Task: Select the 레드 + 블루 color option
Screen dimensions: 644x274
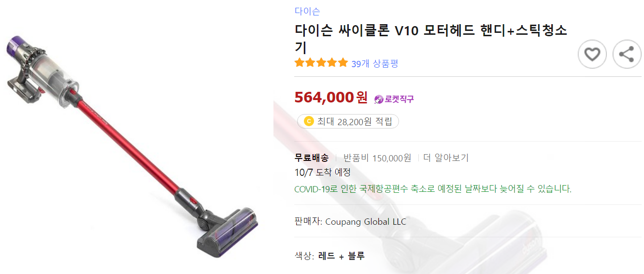Action: point(342,256)
